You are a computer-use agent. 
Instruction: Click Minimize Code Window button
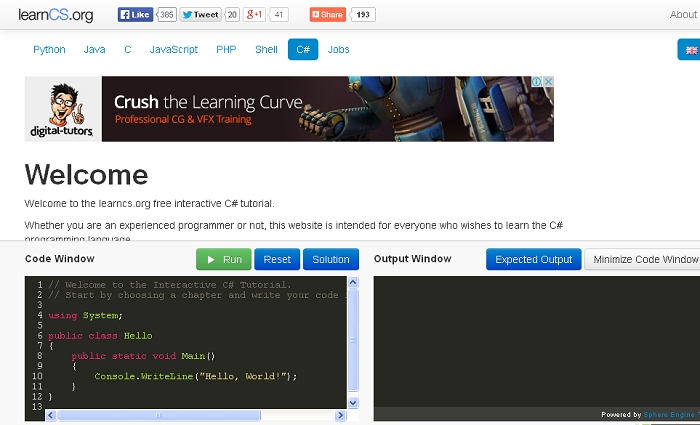pos(643,259)
